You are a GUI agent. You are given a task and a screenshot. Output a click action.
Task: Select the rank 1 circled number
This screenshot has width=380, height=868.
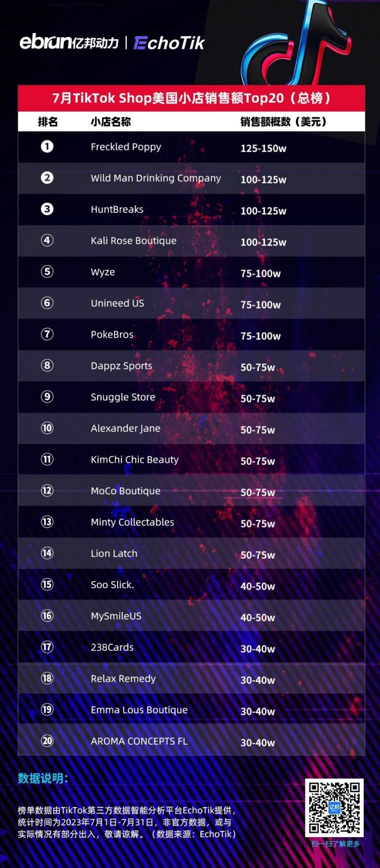[x=47, y=147]
